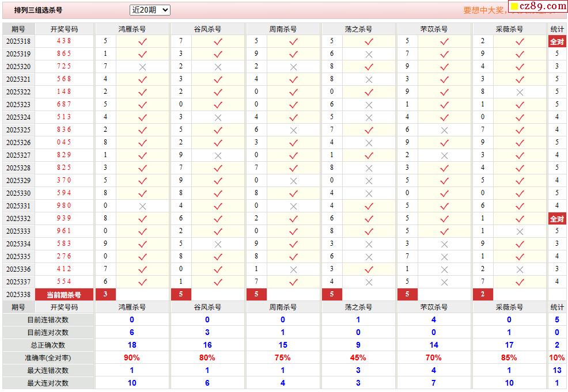Click the 准确率(全对率) row label
Viewport: 568px width, 392px height.
[48, 358]
